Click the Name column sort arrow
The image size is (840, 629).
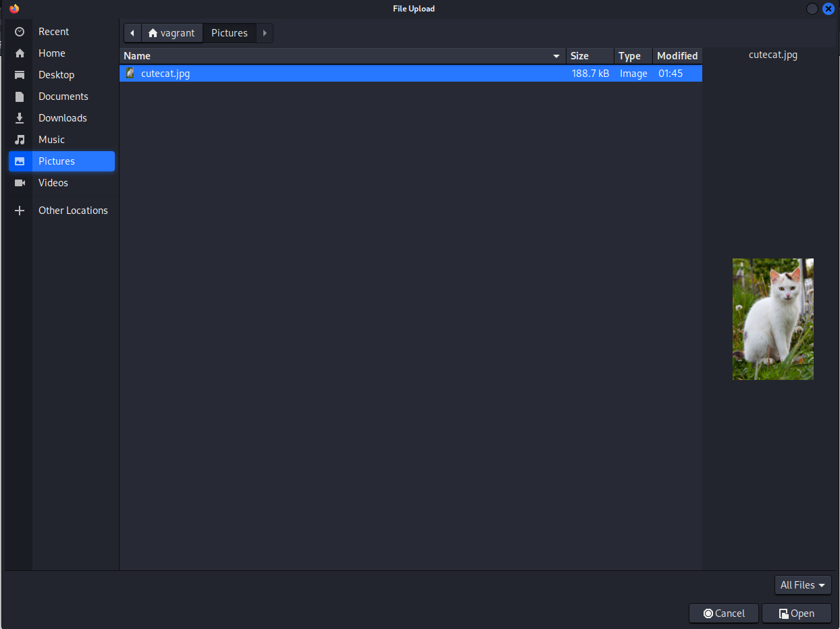(556, 56)
